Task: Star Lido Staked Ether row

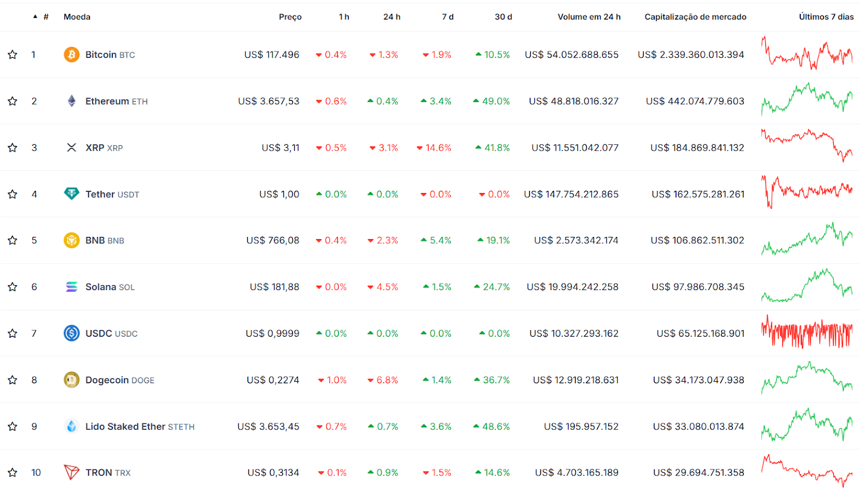Action: tap(12, 427)
